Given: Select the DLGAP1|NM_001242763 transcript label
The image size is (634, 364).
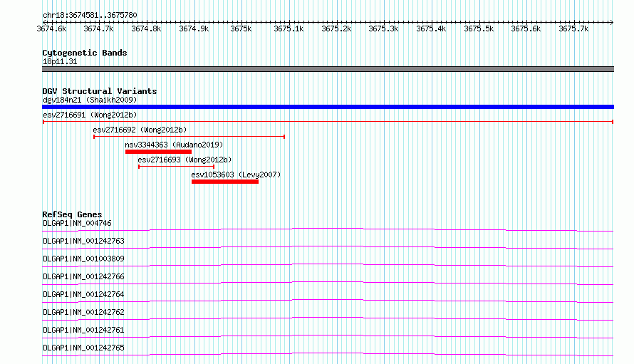Looking at the screenshot, I should click(x=83, y=241).
